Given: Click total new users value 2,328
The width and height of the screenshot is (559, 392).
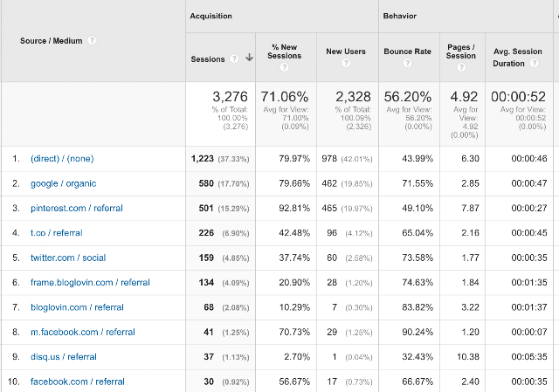Looking at the screenshot, I should (353, 97).
